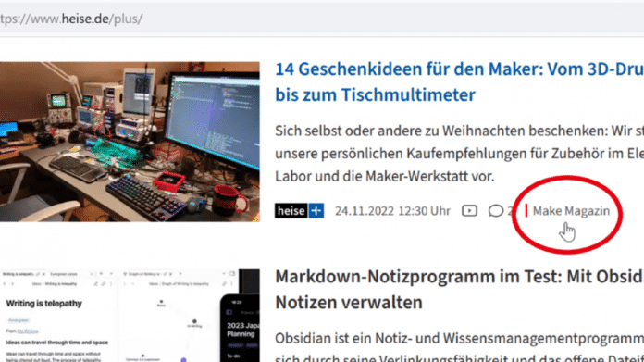
Task: Click the red bar before Make Magazin
Action: (x=526, y=211)
